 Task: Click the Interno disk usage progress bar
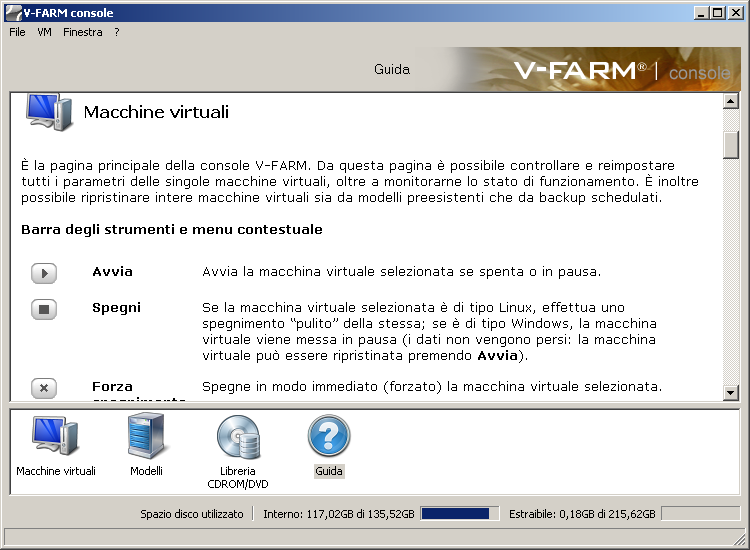coord(460,514)
